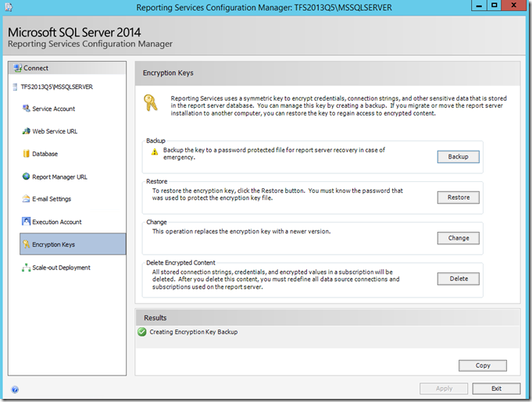The height and width of the screenshot is (402, 532).
Task: Click the application icon in title bar
Action: click(9, 7)
